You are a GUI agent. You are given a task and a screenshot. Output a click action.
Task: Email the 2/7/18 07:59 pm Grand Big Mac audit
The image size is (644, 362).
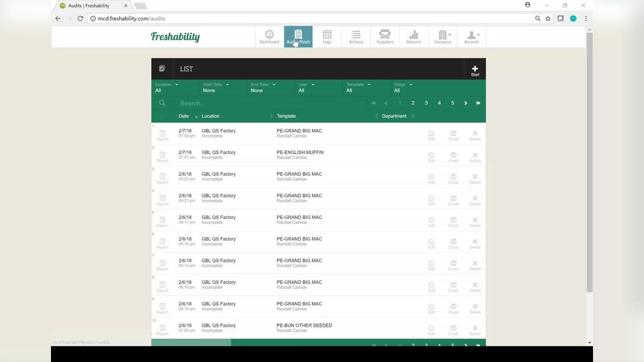[453, 135]
